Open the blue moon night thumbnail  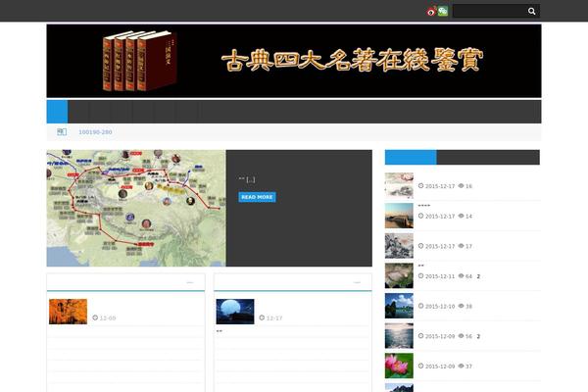[235, 312]
